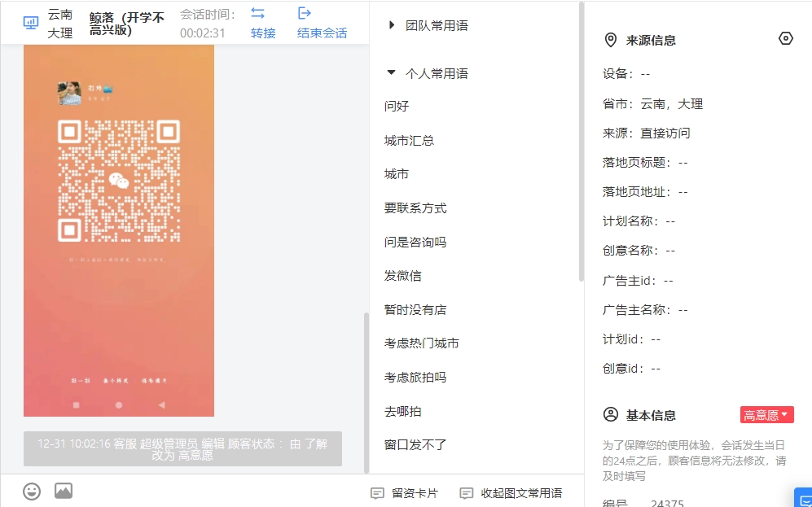Select the 问好 quick phrase
This screenshot has height=507, width=812.
point(397,106)
